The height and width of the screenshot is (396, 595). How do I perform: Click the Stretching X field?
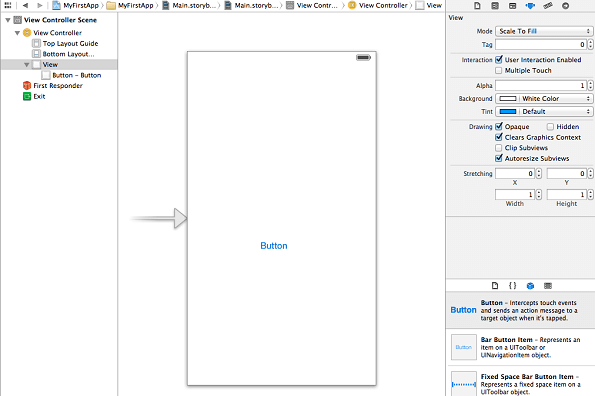click(515, 174)
